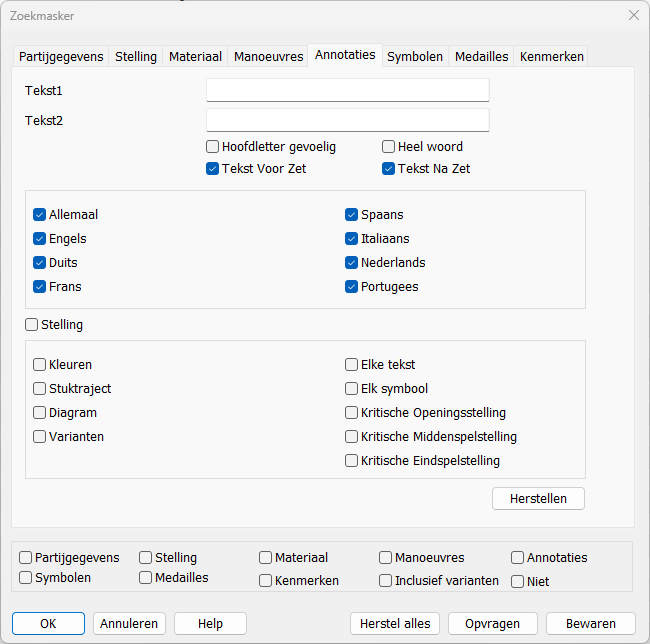Enable bottom Kenmerken filter checkbox

tap(266, 581)
